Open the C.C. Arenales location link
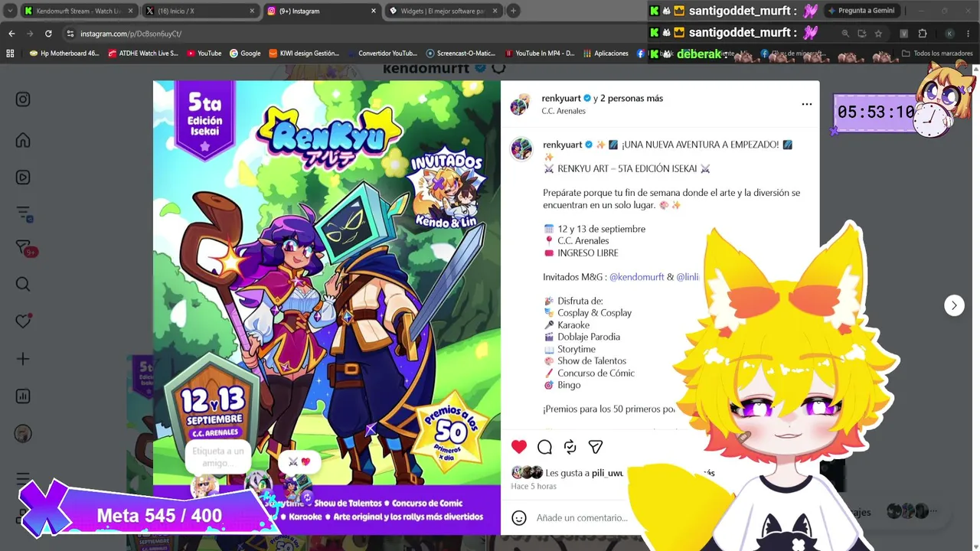The image size is (980, 551). coord(563,111)
